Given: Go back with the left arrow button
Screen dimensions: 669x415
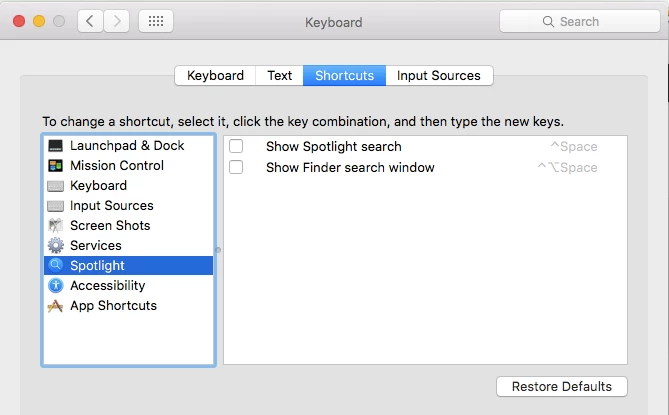Looking at the screenshot, I should (91, 21).
